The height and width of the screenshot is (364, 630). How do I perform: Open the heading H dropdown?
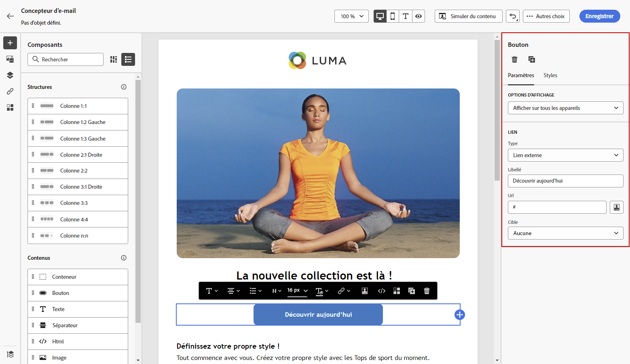277,291
